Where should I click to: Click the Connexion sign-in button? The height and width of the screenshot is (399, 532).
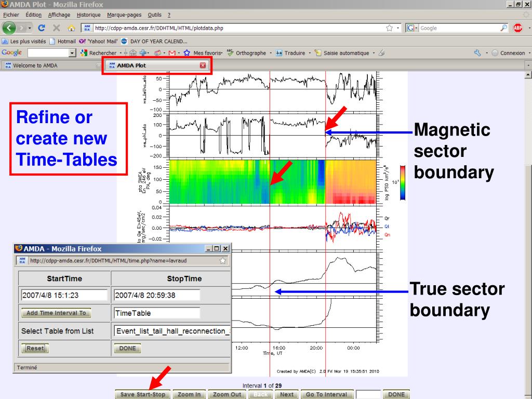pos(508,53)
